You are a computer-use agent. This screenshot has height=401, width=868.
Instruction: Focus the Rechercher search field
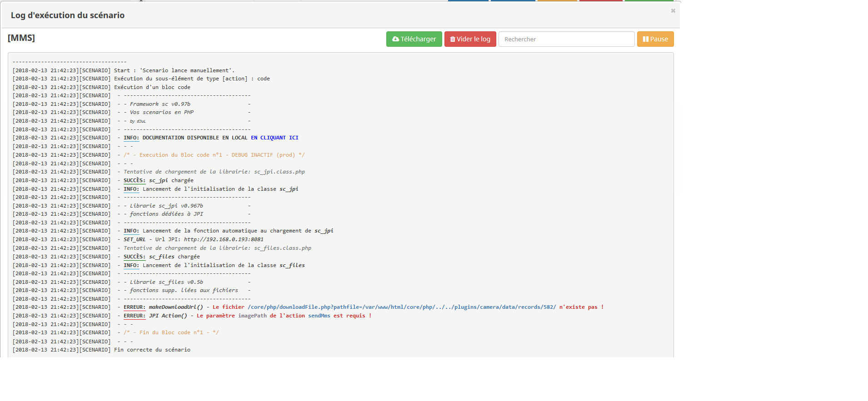[566, 39]
